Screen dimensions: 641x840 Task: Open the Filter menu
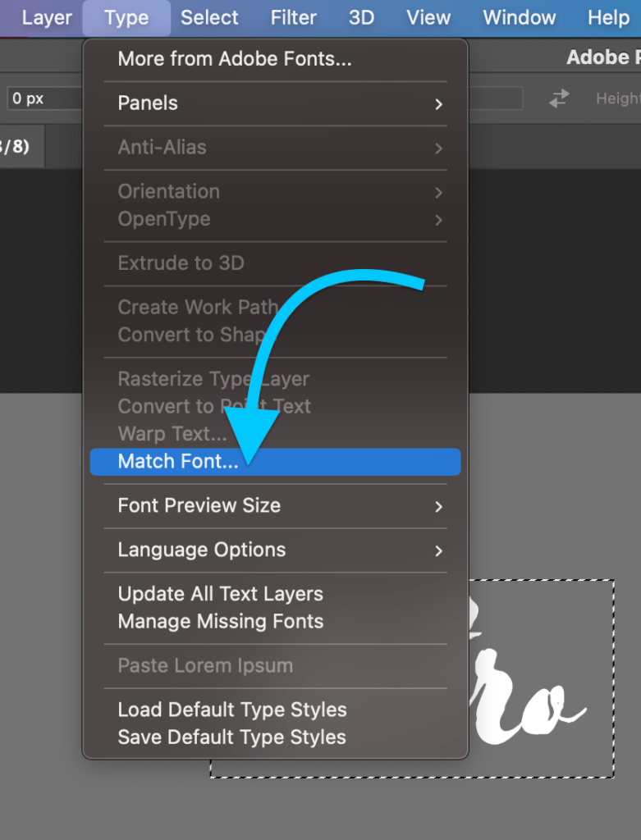coord(293,17)
